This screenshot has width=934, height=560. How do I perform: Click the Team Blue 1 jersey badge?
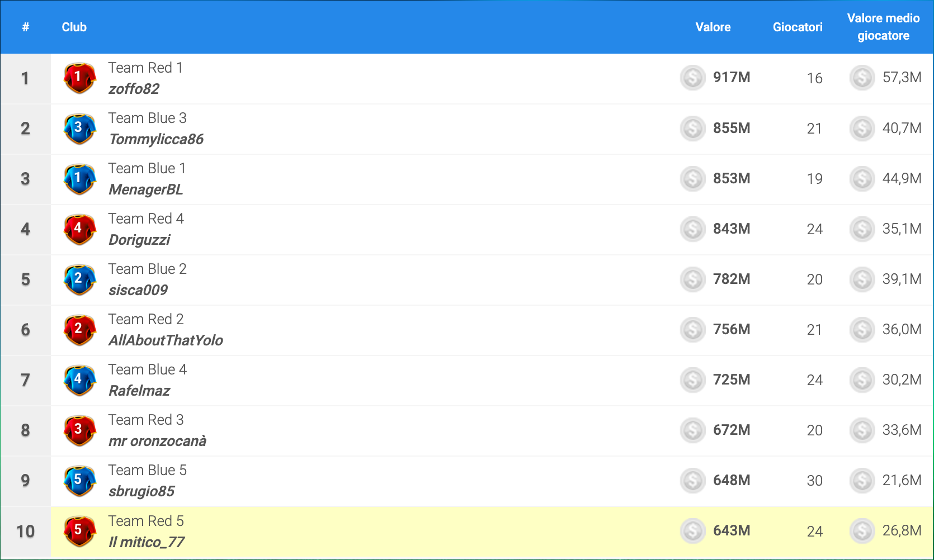coord(79,179)
